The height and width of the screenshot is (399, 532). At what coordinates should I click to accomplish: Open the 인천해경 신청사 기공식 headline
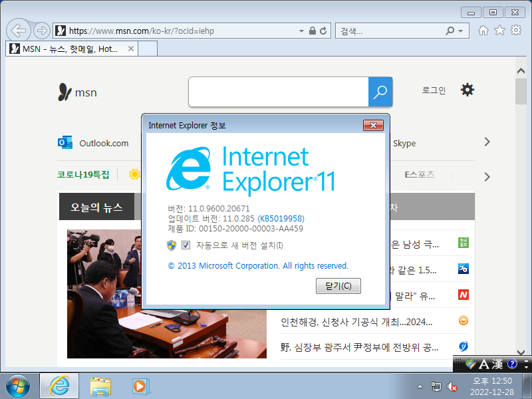(x=356, y=322)
